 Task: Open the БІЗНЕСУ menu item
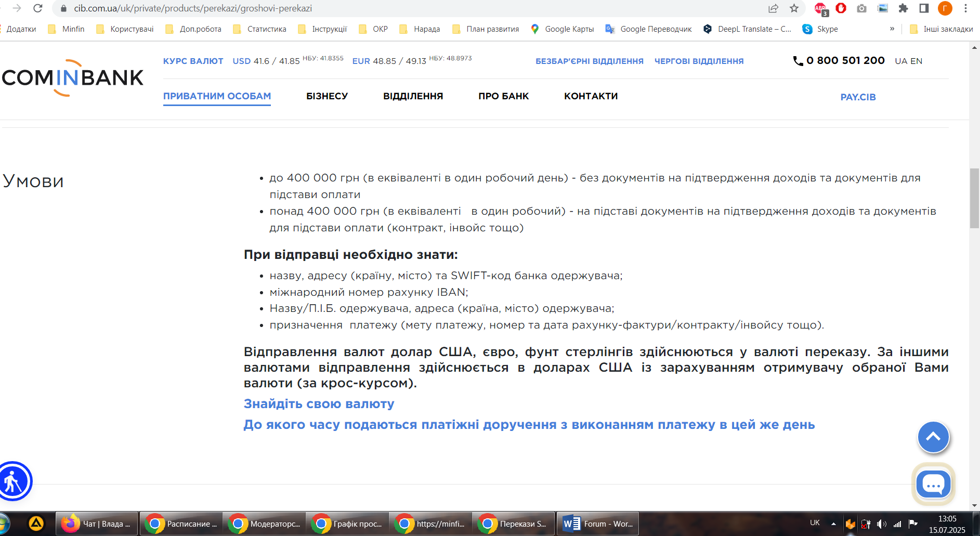tap(327, 96)
